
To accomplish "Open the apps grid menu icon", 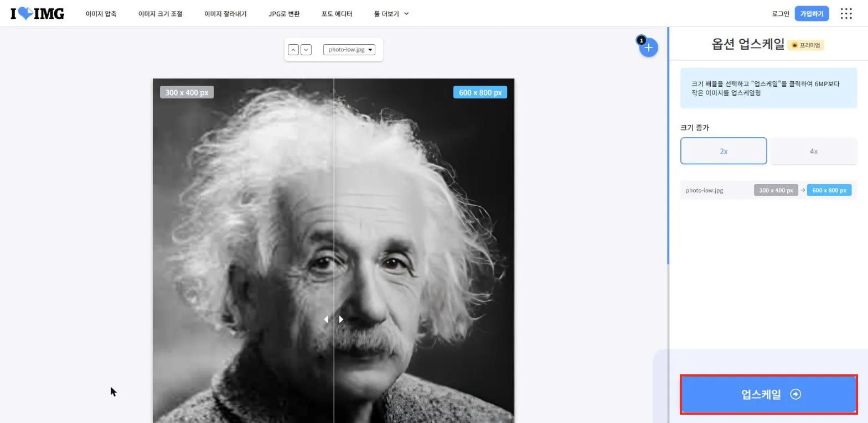I will (846, 14).
